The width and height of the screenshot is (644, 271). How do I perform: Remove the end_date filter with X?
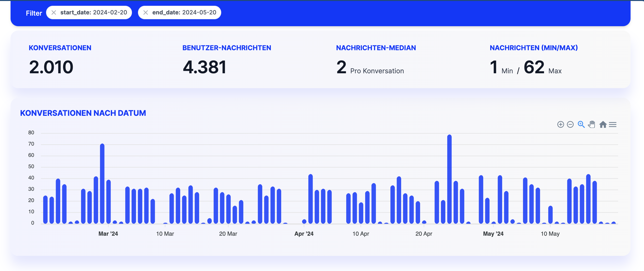(x=145, y=12)
